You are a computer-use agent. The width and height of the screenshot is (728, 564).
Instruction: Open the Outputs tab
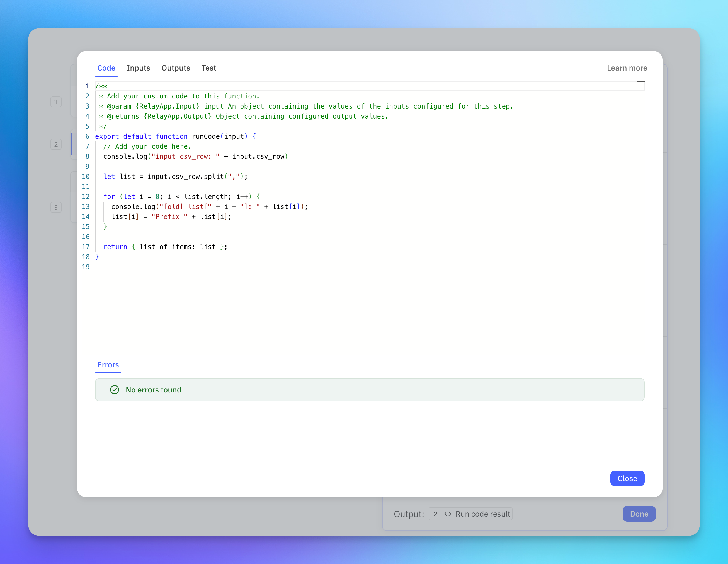(x=176, y=68)
